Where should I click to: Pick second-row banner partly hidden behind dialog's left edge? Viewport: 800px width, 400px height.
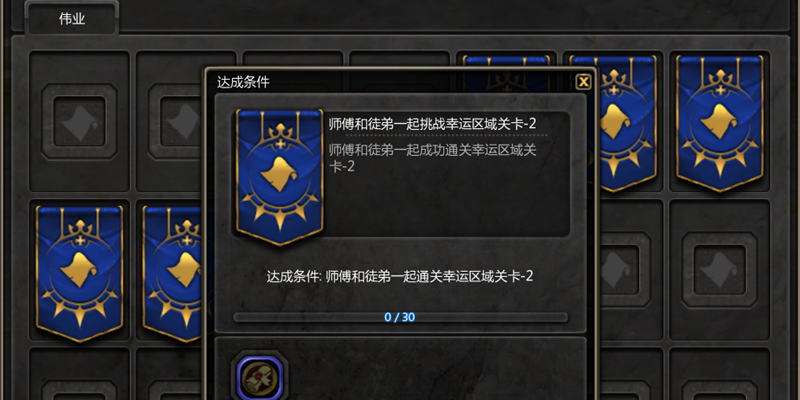(173, 274)
